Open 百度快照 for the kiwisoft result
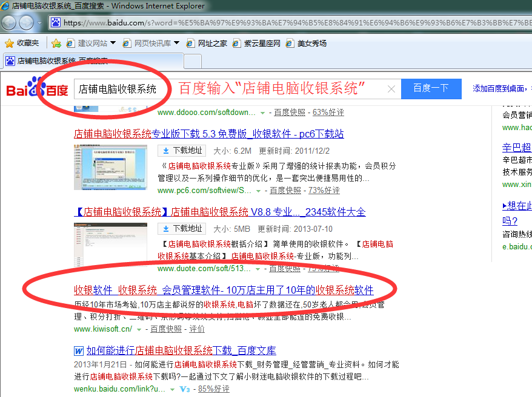The width and height of the screenshot is (532, 397). click(x=166, y=329)
